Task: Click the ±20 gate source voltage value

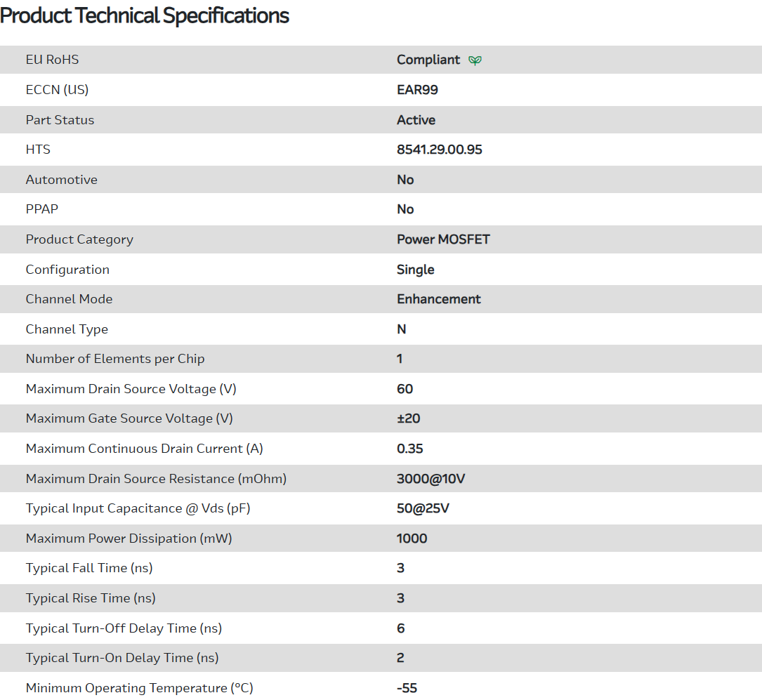Action: 408,418
